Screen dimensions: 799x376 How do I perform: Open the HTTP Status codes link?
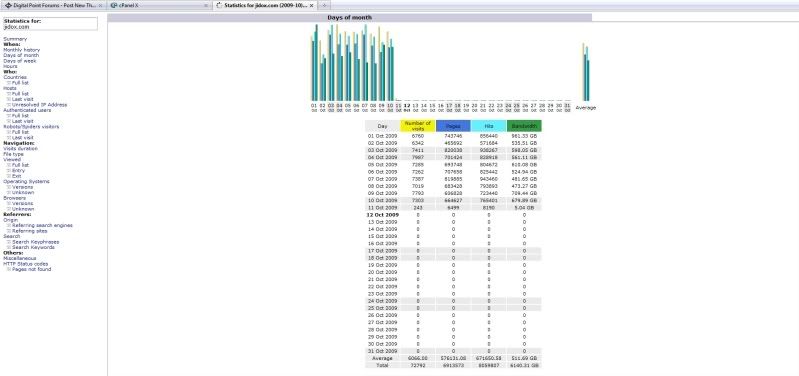(25, 264)
